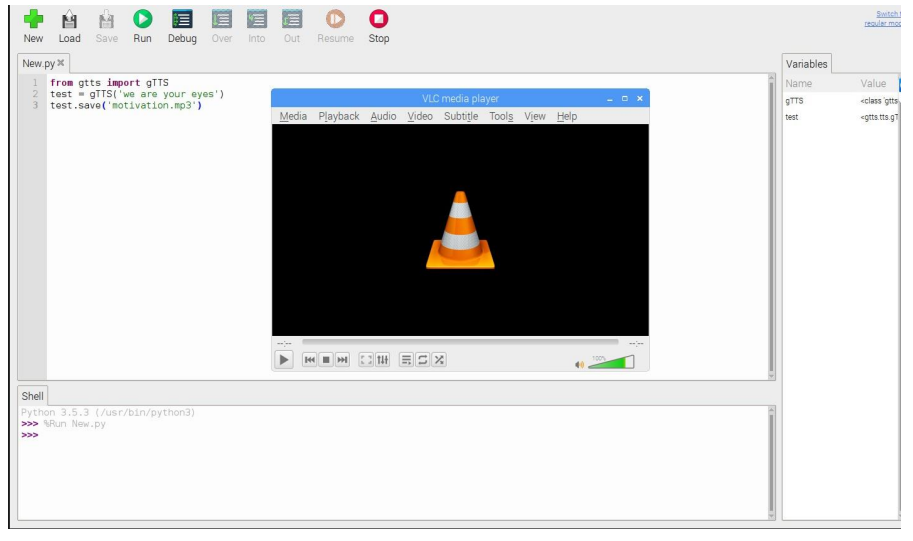The image size is (913, 541).
Task: Run the current script
Action: pos(142,20)
